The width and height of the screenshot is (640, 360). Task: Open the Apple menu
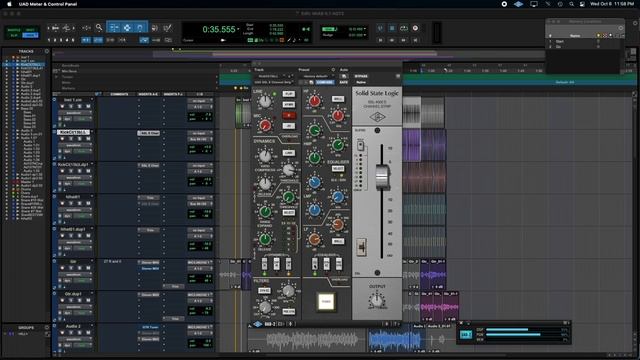pyautogui.click(x=9, y=4)
